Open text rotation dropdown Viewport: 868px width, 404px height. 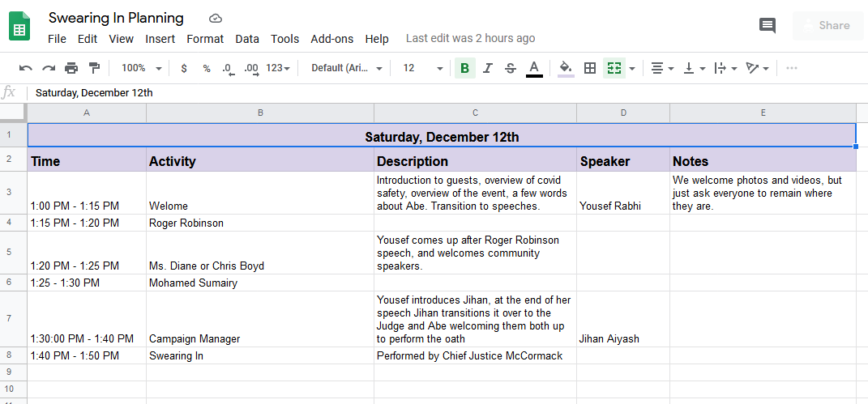click(757, 69)
